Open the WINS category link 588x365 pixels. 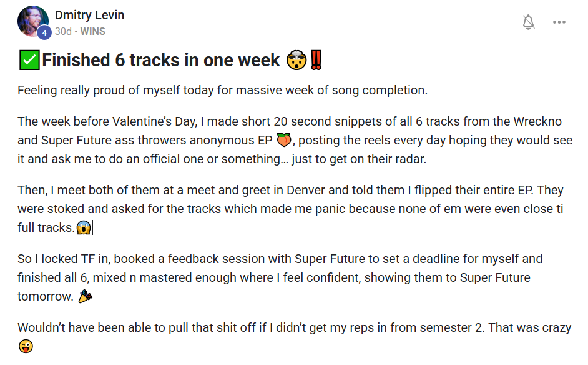pos(93,31)
